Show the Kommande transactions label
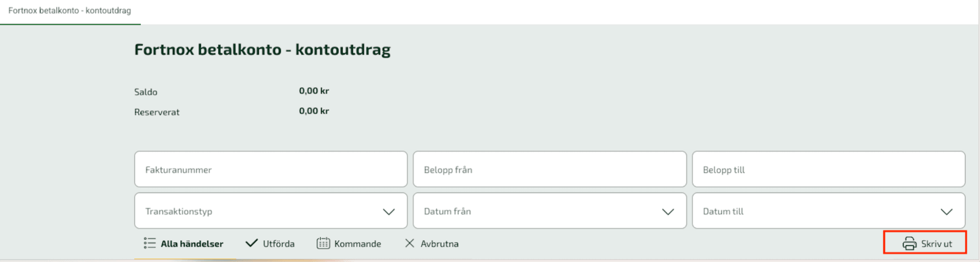 click(x=357, y=244)
